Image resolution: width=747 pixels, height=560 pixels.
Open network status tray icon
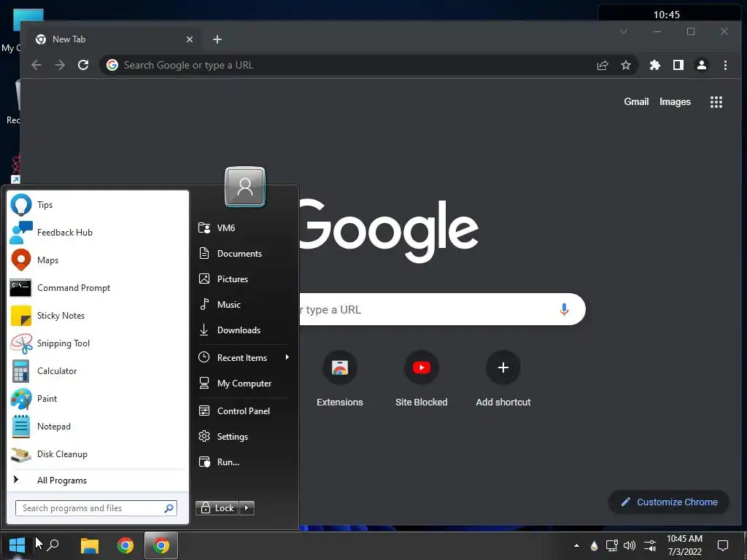coord(612,545)
